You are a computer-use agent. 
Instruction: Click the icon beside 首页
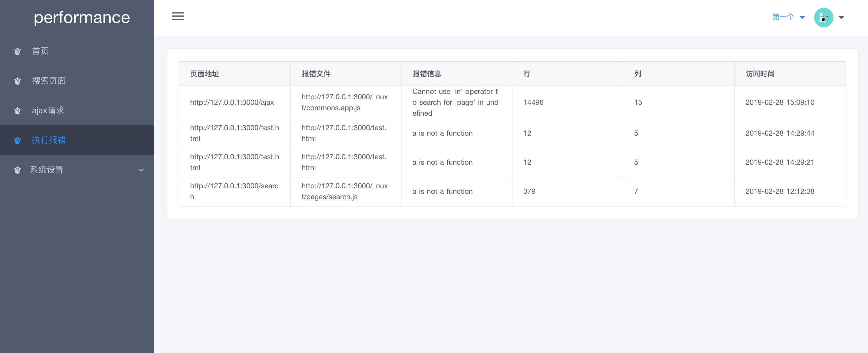pyautogui.click(x=18, y=51)
